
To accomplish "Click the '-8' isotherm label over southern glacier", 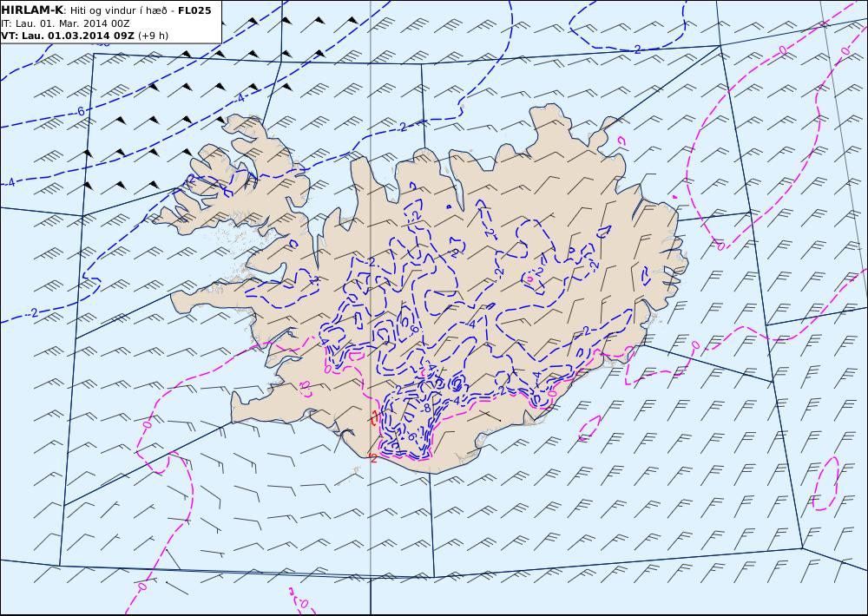I will (x=425, y=408).
